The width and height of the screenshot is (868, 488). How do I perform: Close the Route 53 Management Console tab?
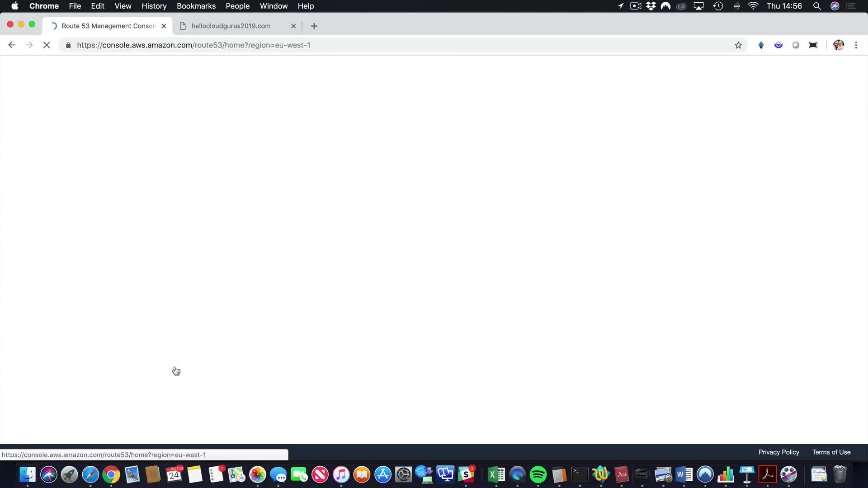tap(164, 26)
